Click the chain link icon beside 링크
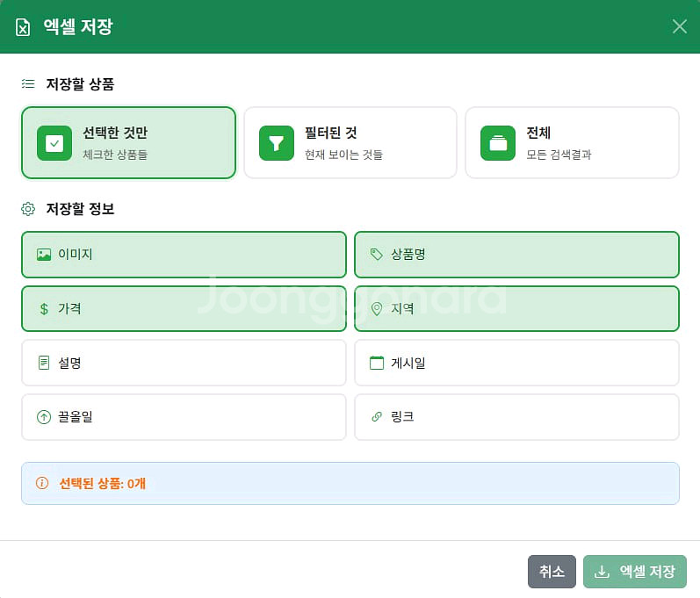 [377, 417]
